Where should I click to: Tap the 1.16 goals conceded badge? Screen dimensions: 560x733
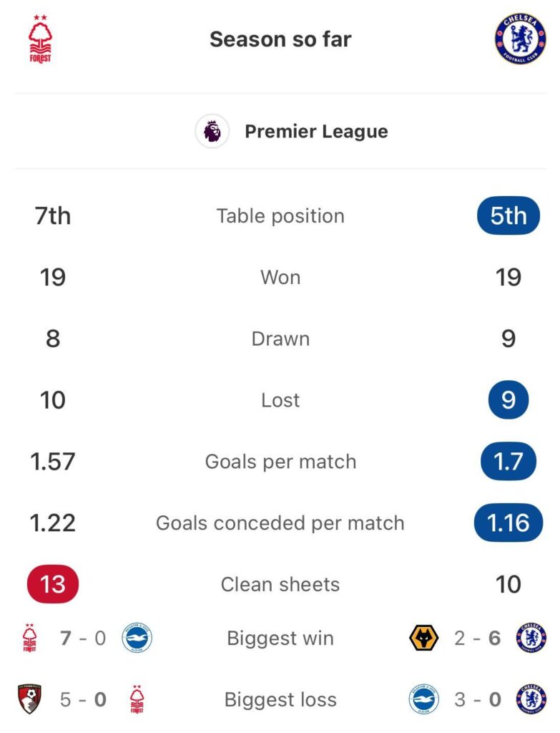click(509, 523)
